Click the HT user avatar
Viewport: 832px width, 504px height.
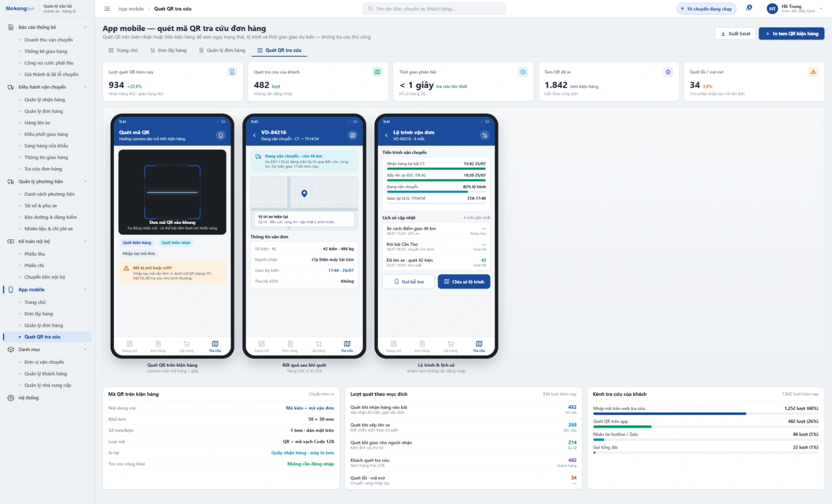(772, 9)
